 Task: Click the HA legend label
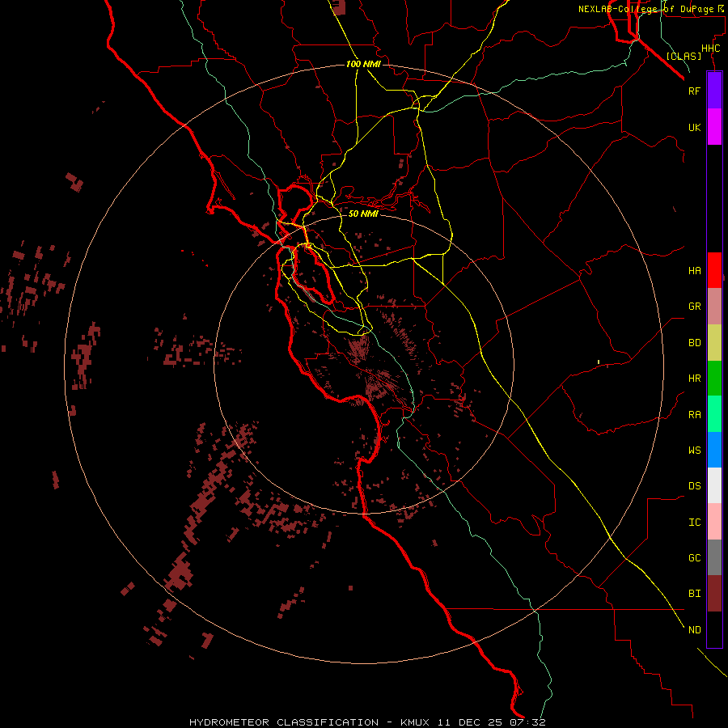[695, 271]
